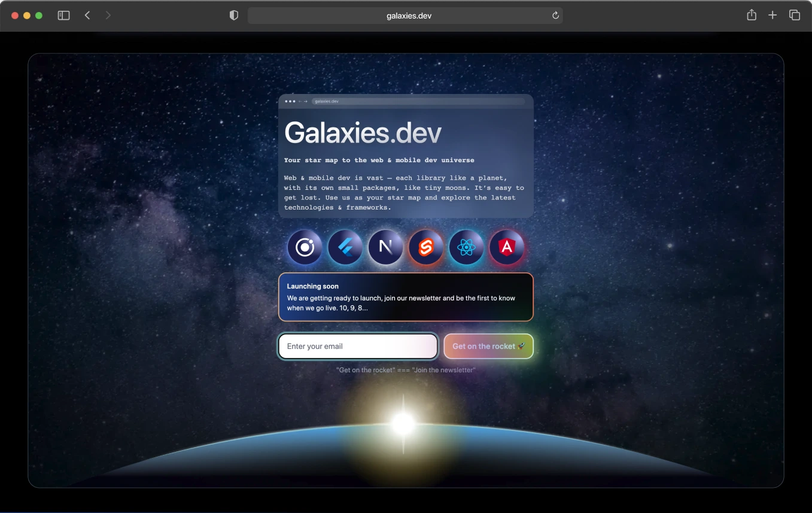
Task: Click the Galaxies.dev heading
Action: click(x=363, y=132)
